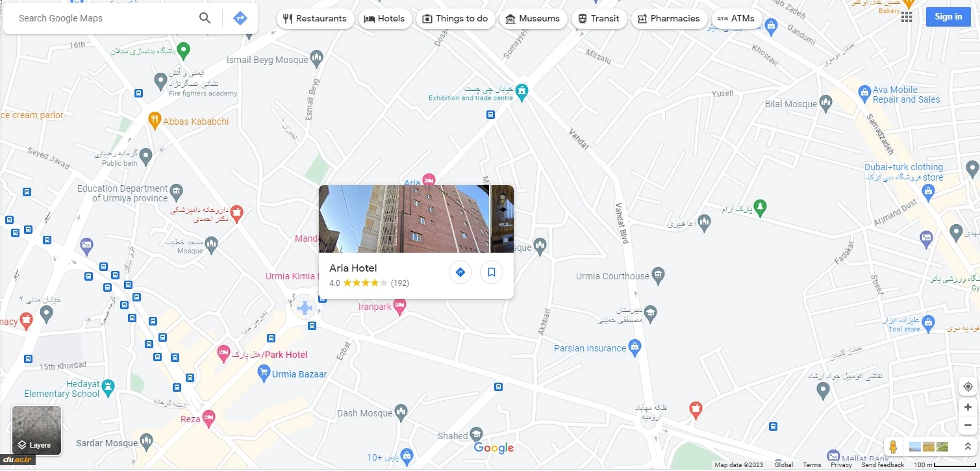Image resolution: width=980 pixels, height=471 pixels.
Task: Zoom out of the map
Action: tap(968, 425)
